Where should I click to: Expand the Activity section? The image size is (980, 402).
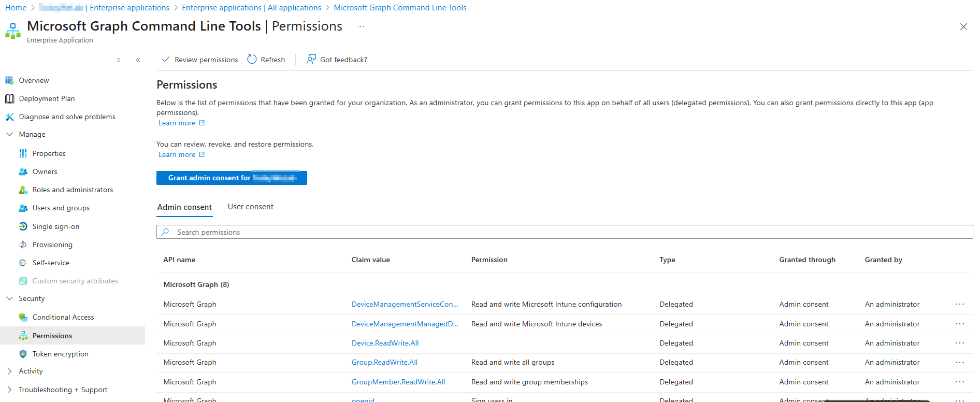pos(9,371)
